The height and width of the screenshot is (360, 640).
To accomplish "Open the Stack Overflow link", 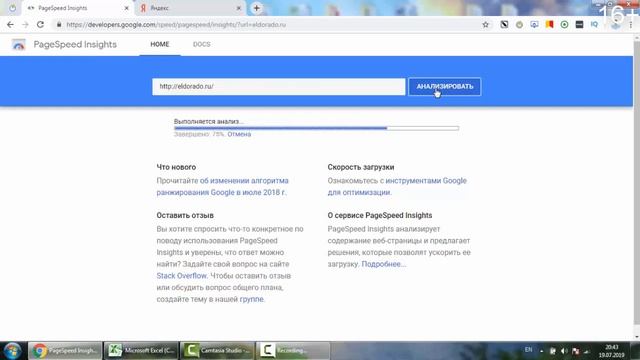I will (182, 276).
